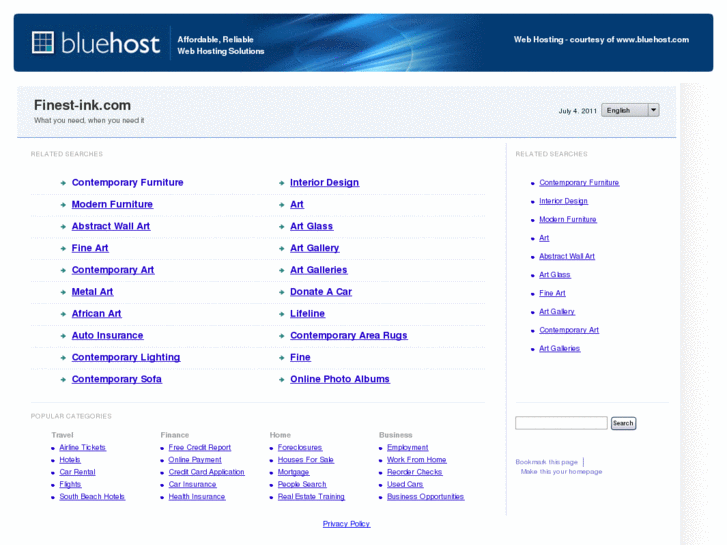Open the single-word Fine link

(300, 357)
